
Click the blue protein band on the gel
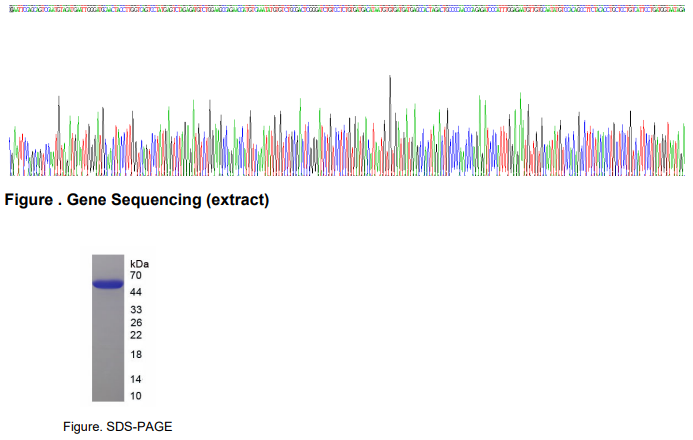click(x=107, y=285)
